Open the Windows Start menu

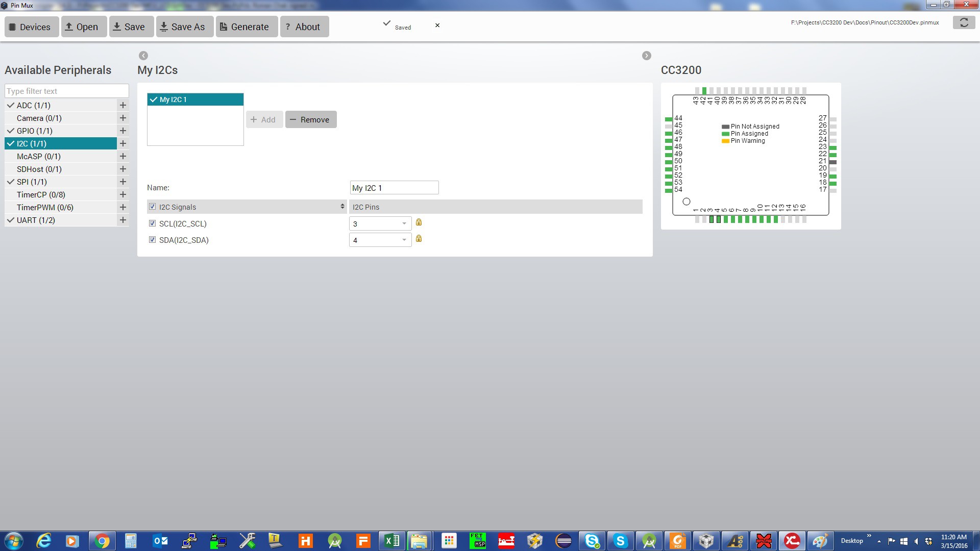click(14, 541)
